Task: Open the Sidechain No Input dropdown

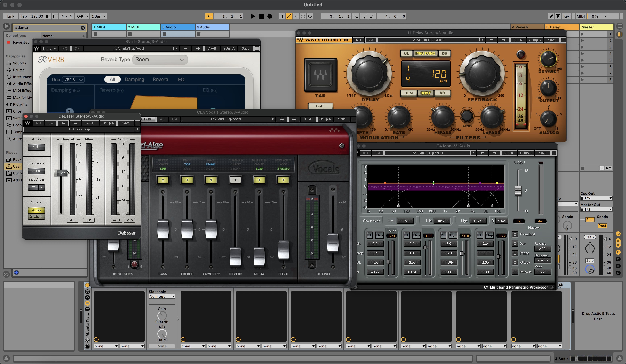Action: [162, 296]
